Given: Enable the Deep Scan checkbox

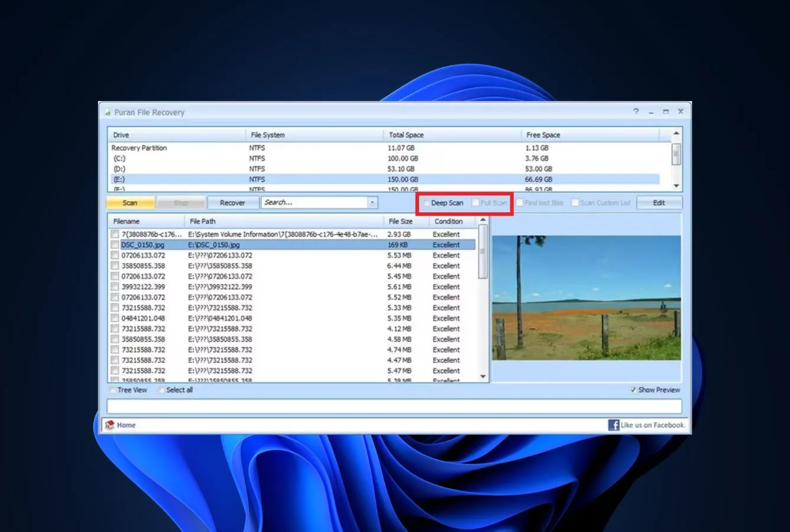Looking at the screenshot, I should (x=426, y=203).
